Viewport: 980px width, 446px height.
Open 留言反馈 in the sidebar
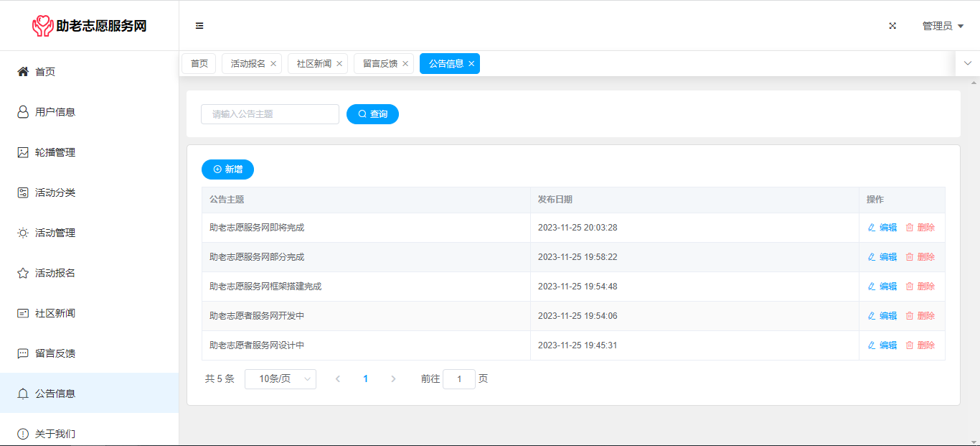click(x=55, y=353)
